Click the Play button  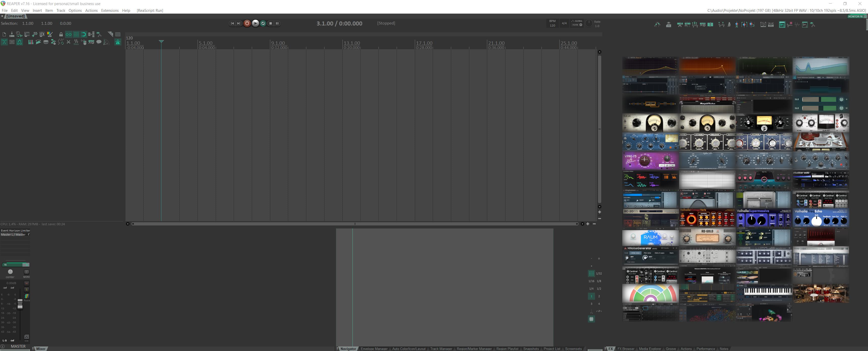point(255,23)
